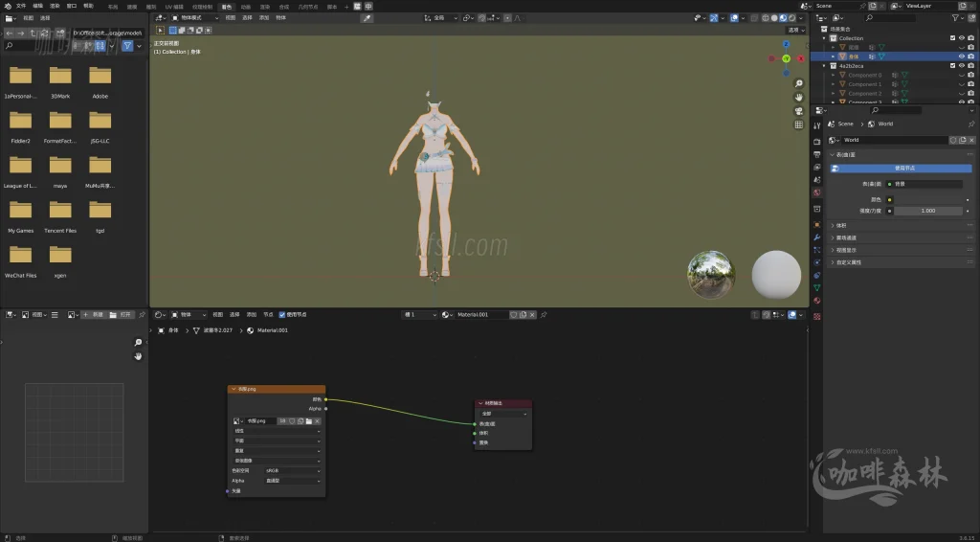This screenshot has width=980, height=542.
Task: Switch orthographic/perspective grid icon in viewport
Action: [799, 125]
